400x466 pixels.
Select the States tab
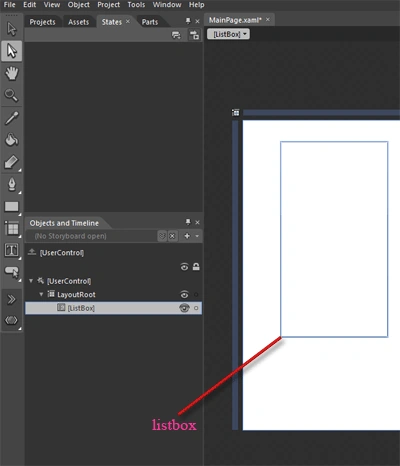112,22
